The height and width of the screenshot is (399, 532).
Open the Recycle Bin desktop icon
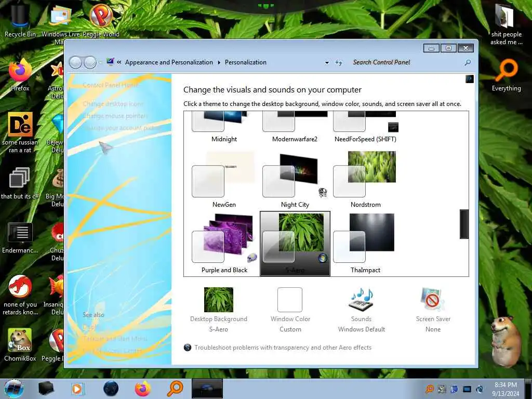click(x=20, y=20)
